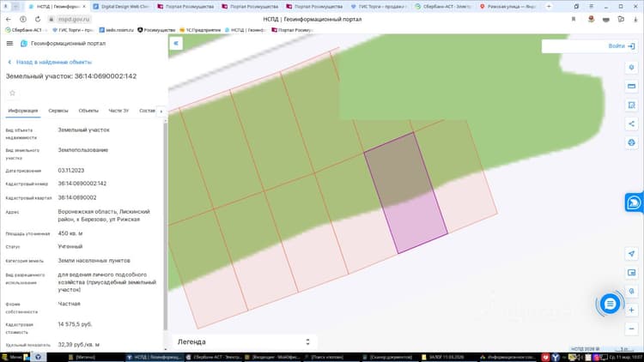The height and width of the screenshot is (362, 644).
Task: Click the date value 03.11.2023
Action: pos(71,171)
